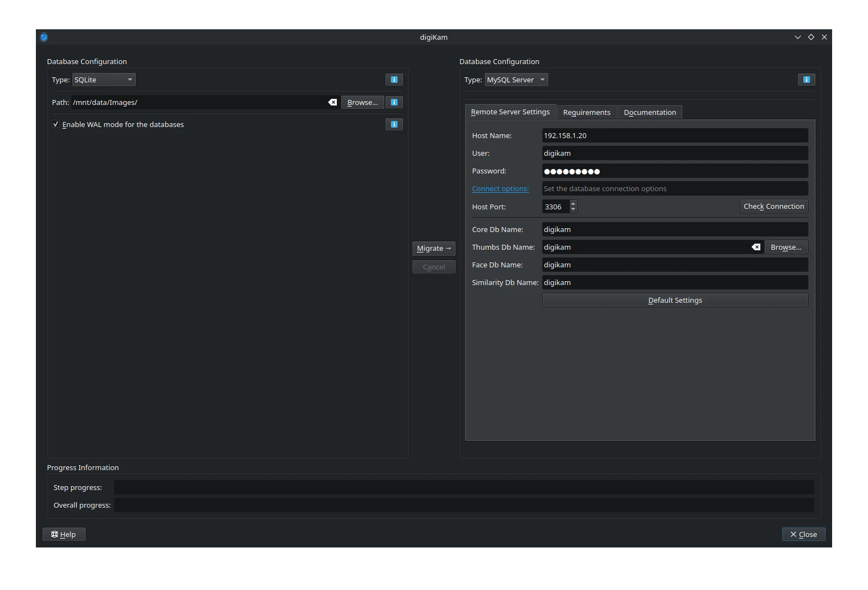Toggle Enable WAL mode for the databases
The image size is (868, 590).
tap(56, 124)
